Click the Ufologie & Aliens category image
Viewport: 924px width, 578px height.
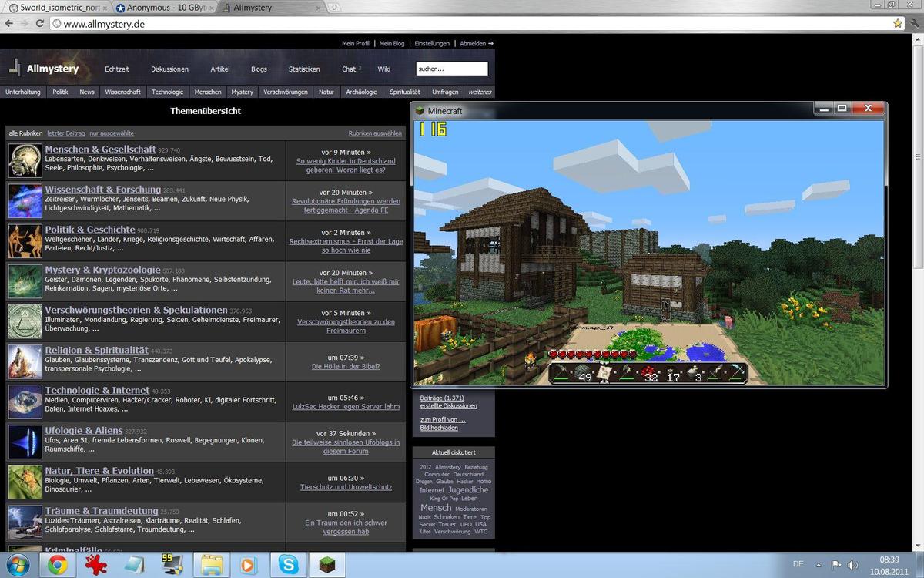[x=25, y=442]
